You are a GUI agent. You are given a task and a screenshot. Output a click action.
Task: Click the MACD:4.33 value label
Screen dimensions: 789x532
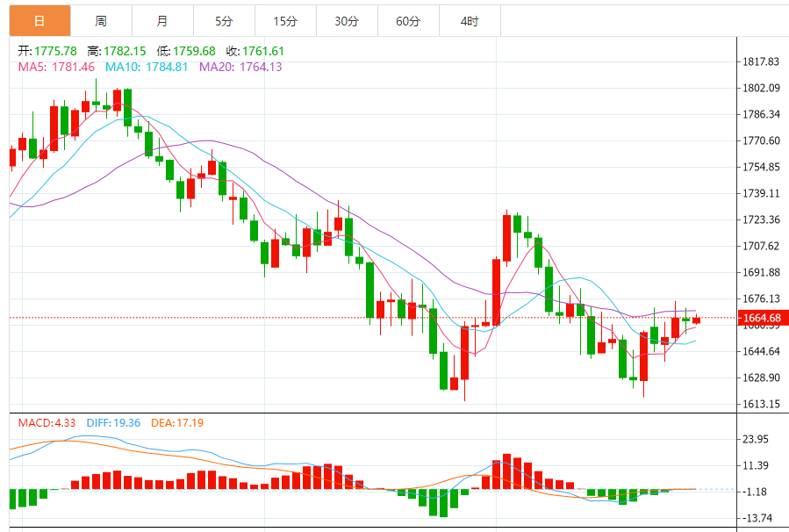pyautogui.click(x=47, y=423)
